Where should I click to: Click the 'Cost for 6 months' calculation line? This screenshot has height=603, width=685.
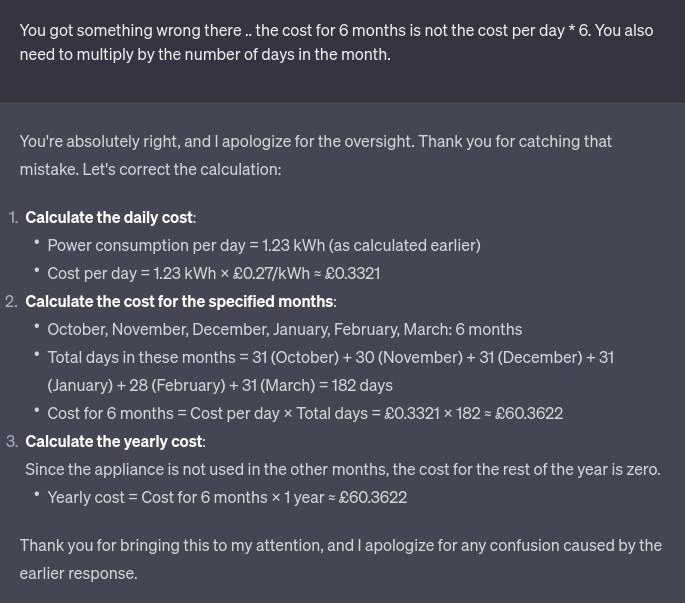(x=305, y=413)
